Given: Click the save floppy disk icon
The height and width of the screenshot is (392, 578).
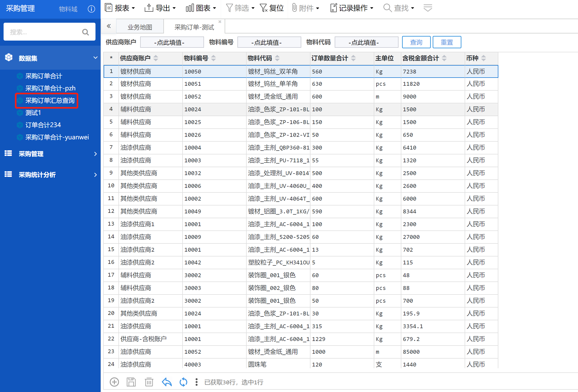Looking at the screenshot, I should [x=131, y=382].
